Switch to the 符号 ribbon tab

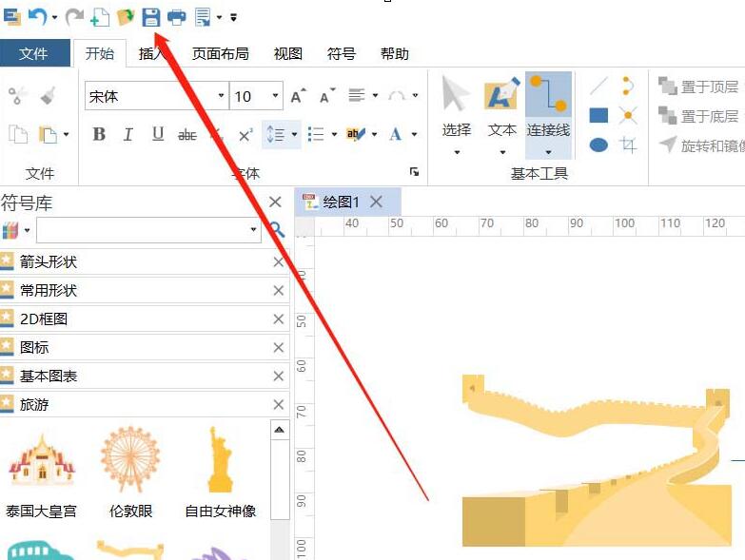(x=342, y=53)
